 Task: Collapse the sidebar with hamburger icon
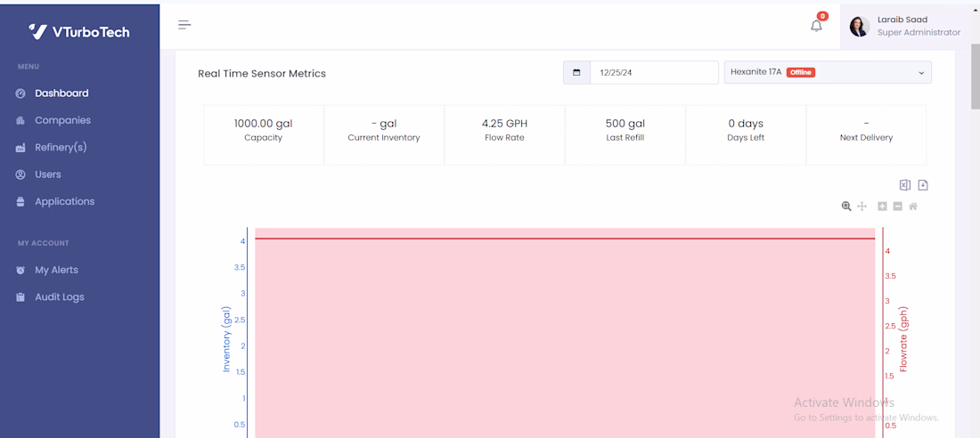184,25
